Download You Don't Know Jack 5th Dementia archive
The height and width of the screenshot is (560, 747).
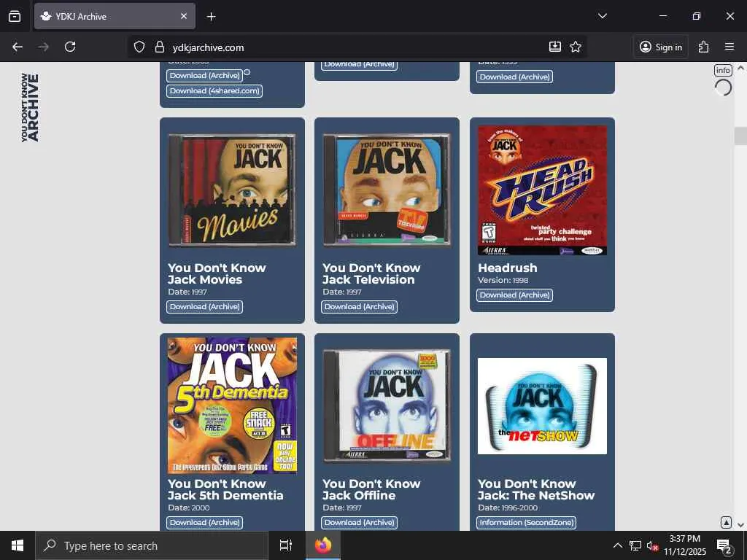(x=205, y=522)
